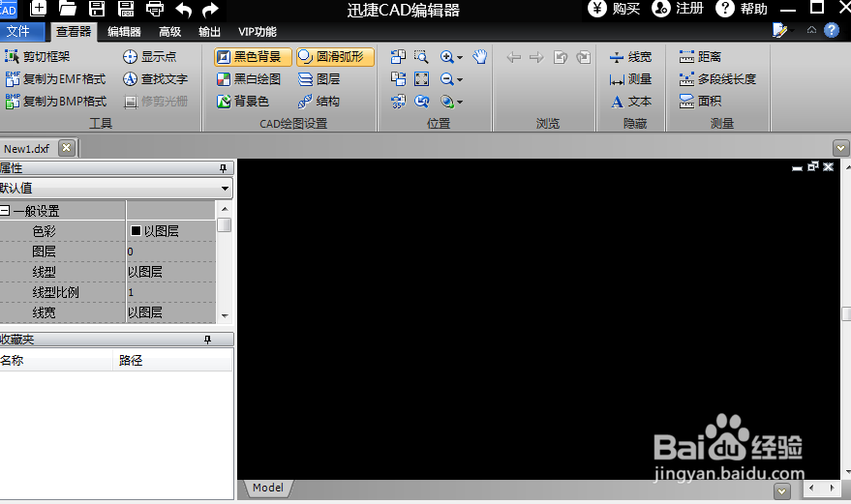Undo the last action
The width and height of the screenshot is (851, 504).
(184, 10)
